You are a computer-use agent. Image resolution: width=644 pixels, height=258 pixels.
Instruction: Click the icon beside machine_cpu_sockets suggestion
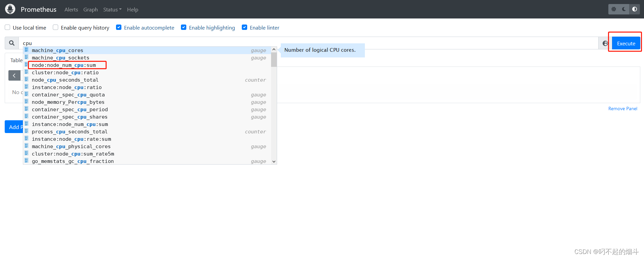pyautogui.click(x=26, y=57)
